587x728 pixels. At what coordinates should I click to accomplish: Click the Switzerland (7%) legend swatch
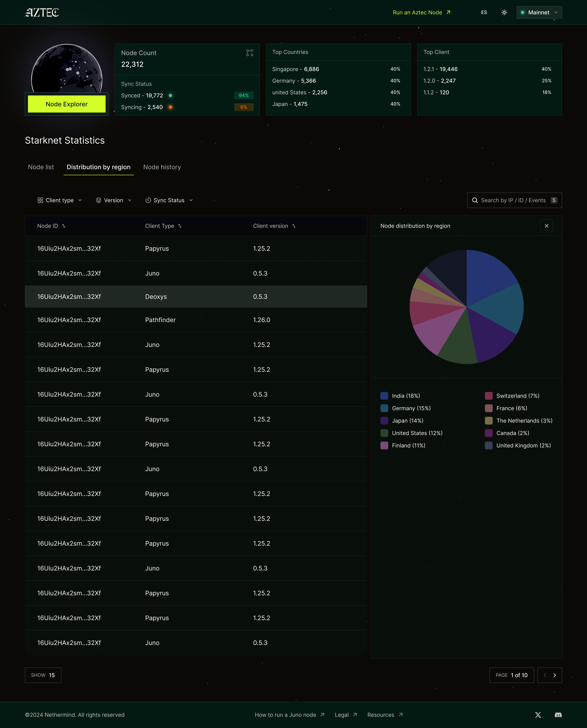pyautogui.click(x=489, y=396)
